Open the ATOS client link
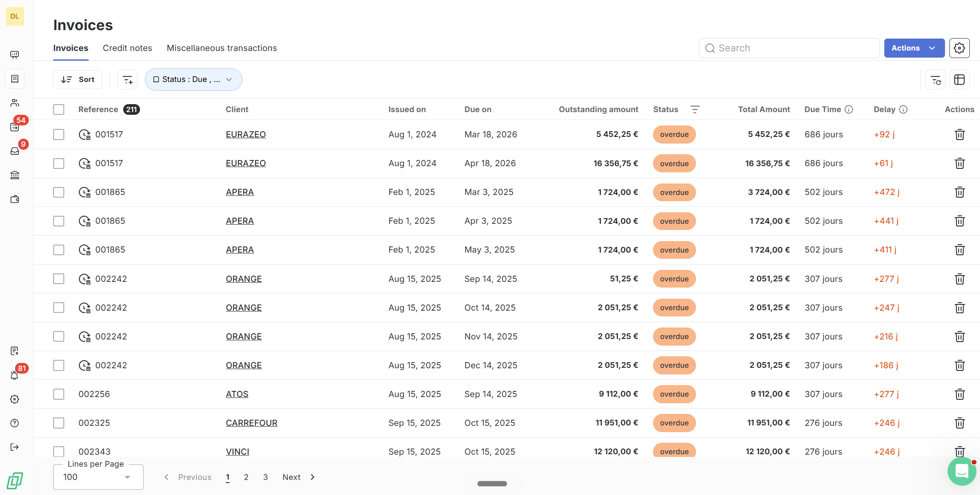 click(x=237, y=394)
